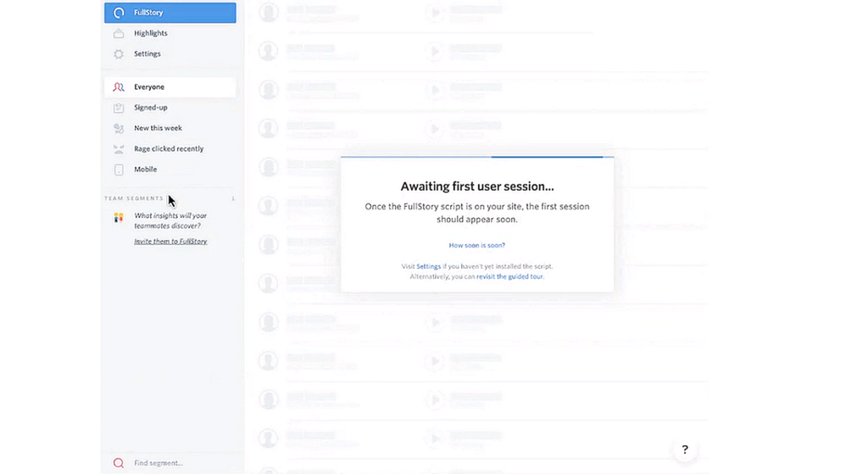Open the FullStory sidebar entry

coord(170,12)
